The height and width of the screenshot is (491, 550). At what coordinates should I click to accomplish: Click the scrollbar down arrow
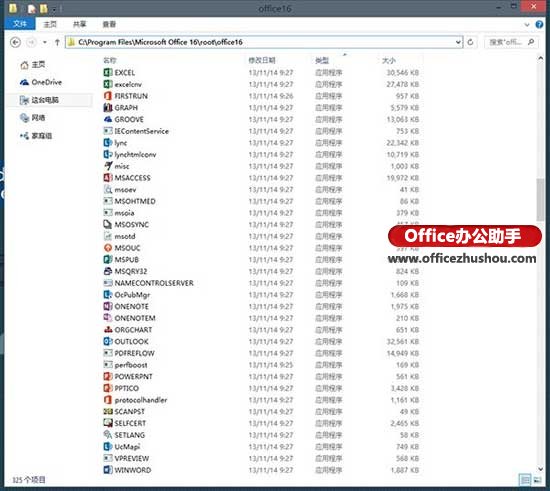coord(540,469)
